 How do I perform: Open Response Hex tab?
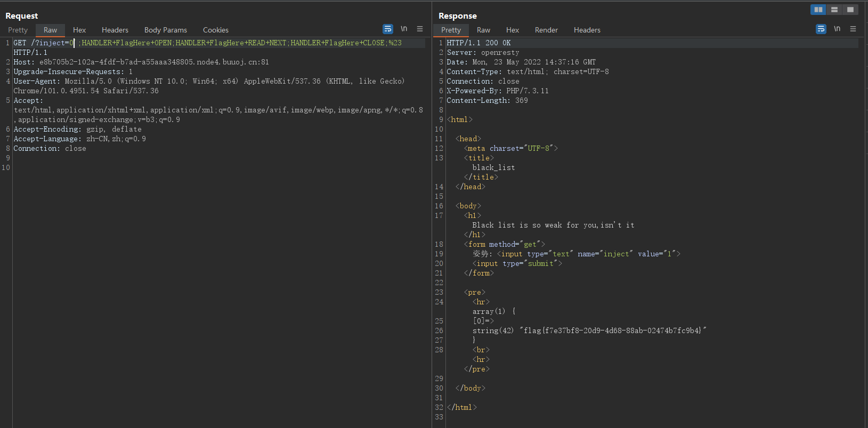click(513, 30)
